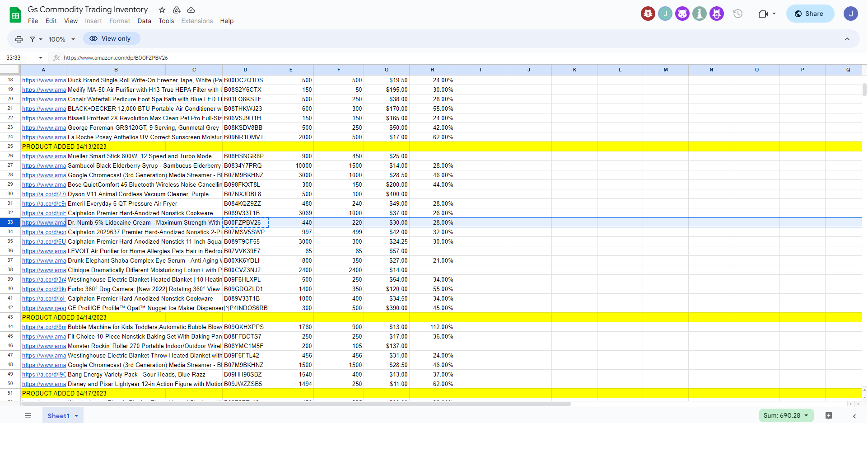This screenshot has height=471, width=868.
Task: Open the View menu
Action: [71, 21]
